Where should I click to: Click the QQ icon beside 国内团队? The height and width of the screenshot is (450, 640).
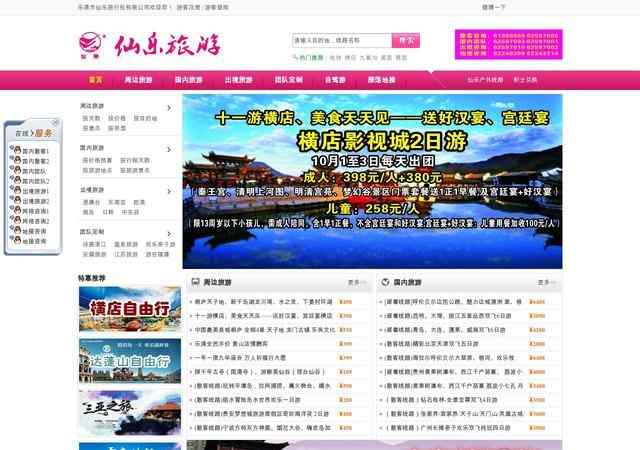pos(17,170)
